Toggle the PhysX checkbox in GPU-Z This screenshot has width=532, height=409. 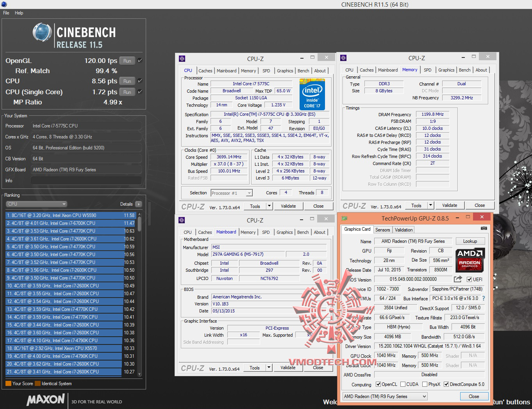(x=425, y=384)
